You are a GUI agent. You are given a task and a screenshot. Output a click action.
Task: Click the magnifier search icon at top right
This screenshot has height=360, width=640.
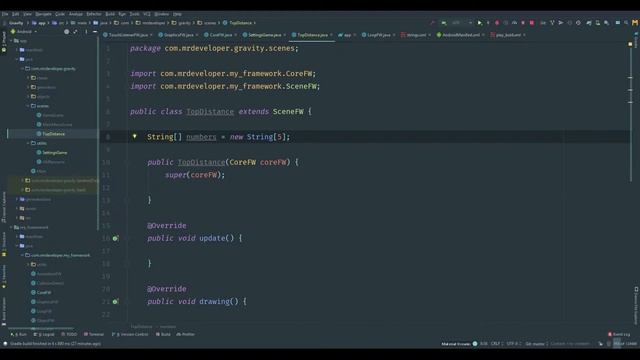tap(626, 23)
